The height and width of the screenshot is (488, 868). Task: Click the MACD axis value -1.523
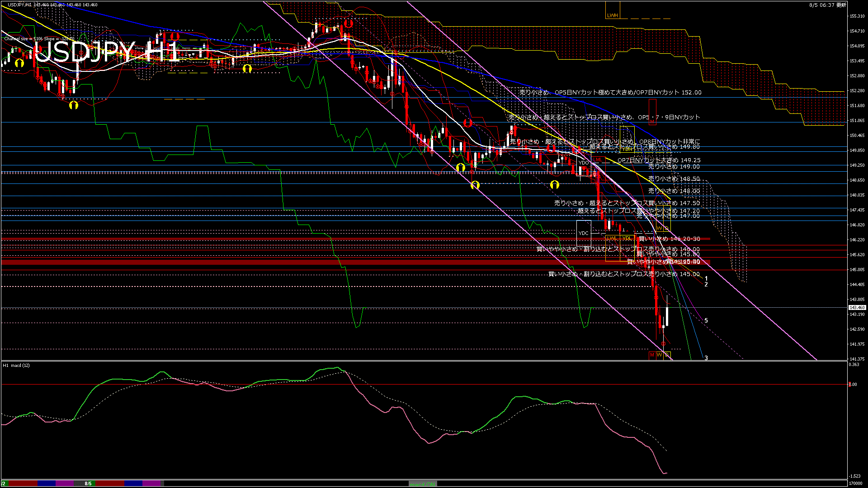pyautogui.click(x=855, y=476)
